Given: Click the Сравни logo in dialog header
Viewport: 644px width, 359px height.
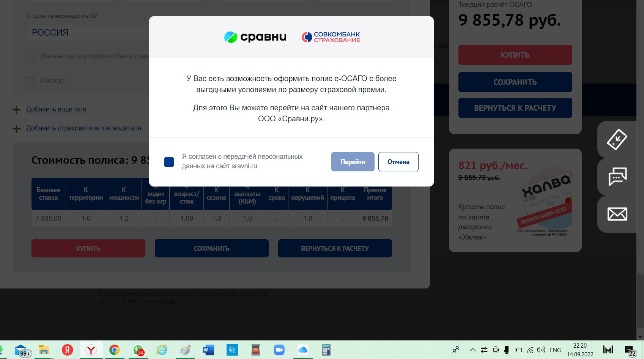Looking at the screenshot, I should tap(255, 37).
